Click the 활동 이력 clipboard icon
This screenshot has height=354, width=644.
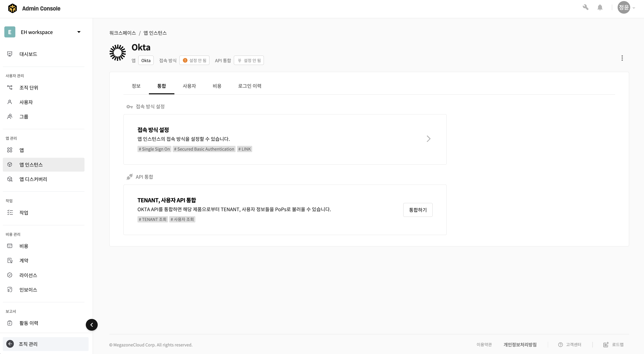(x=10, y=323)
